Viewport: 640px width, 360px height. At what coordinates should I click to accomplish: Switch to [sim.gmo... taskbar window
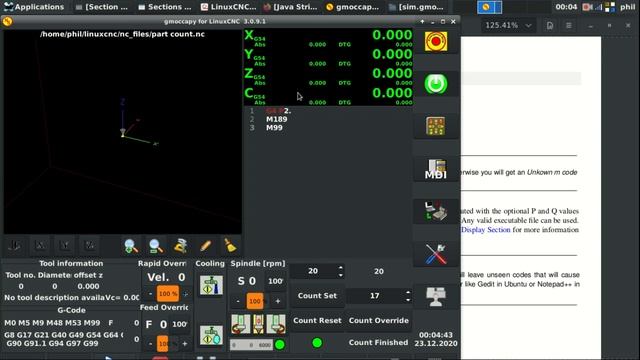(416, 7)
